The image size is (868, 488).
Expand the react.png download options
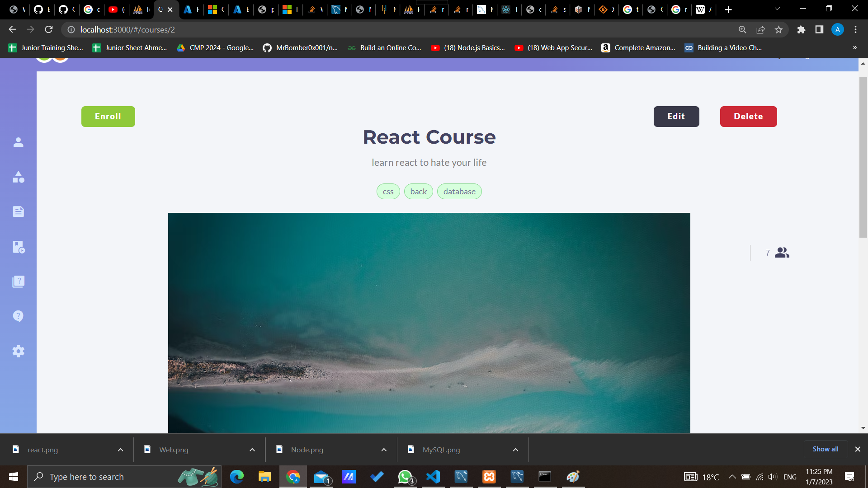(x=120, y=450)
